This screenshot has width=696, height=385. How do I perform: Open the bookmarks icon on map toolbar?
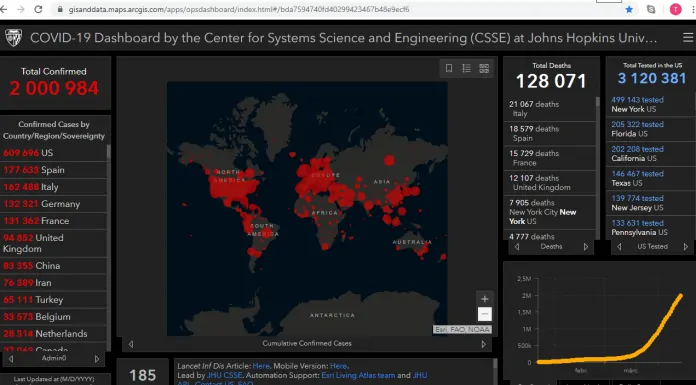(449, 68)
